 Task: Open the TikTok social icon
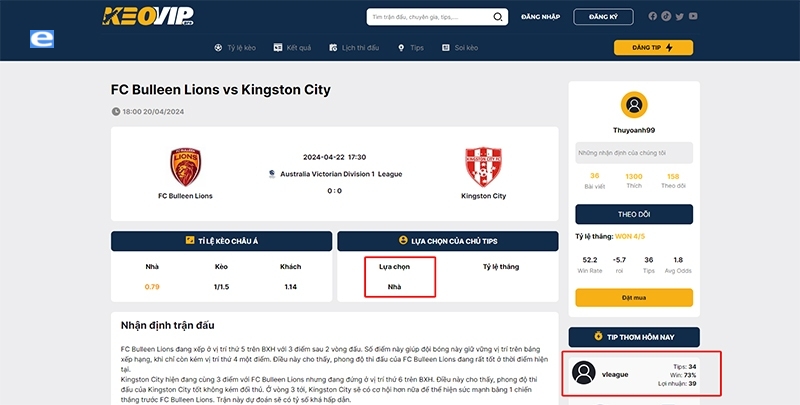point(666,17)
